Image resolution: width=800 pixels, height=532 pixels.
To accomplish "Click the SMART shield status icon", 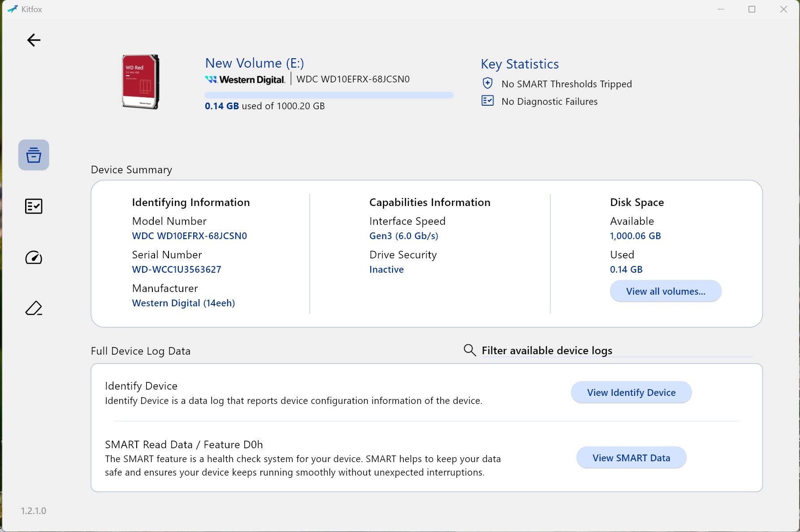I will click(488, 83).
